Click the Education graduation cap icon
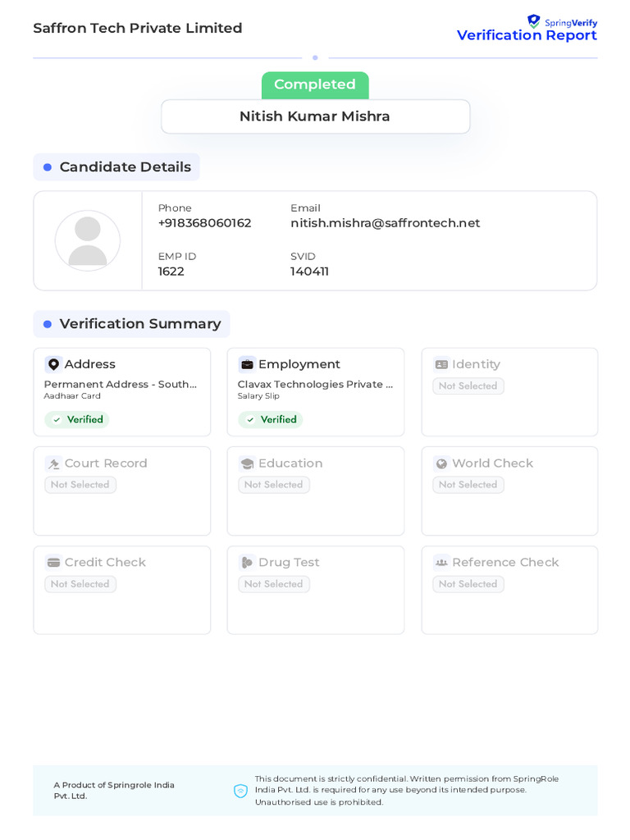Viewport: 630px width, 840px height. coord(247,463)
